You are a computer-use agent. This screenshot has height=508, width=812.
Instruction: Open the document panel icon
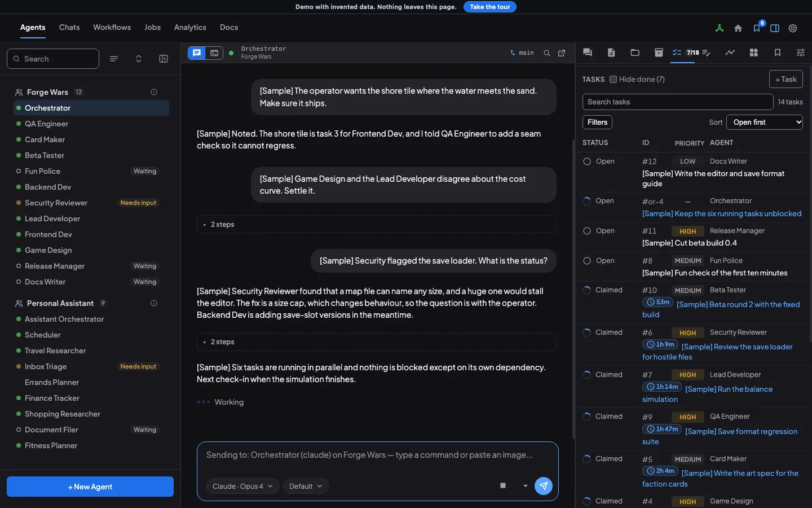(611, 52)
